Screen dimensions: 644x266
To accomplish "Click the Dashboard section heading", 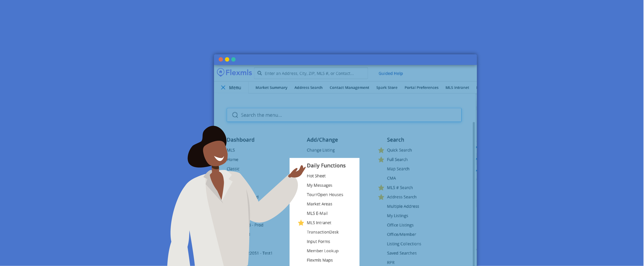I will (240, 140).
